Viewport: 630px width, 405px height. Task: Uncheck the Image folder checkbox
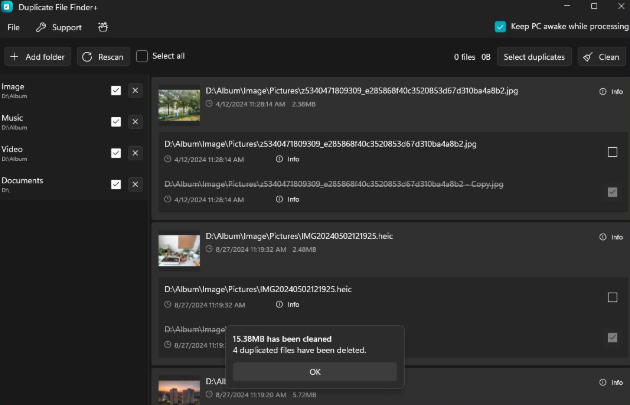[x=116, y=90]
